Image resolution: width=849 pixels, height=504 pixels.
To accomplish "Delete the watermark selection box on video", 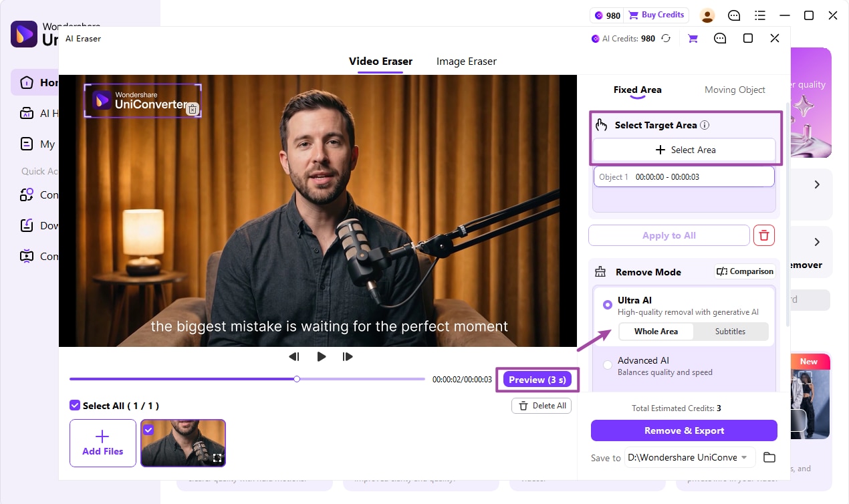I will click(193, 110).
